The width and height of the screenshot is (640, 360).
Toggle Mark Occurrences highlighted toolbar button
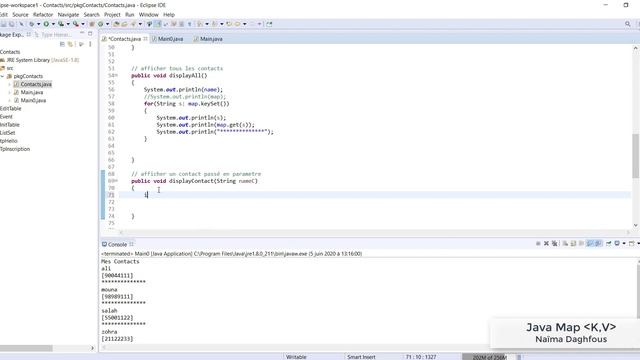pyautogui.click(x=158, y=24)
